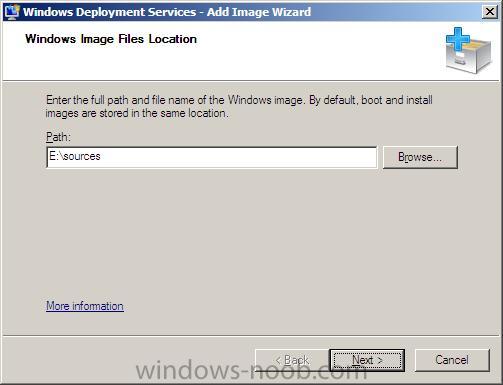Click the add image box icon

click(468, 50)
